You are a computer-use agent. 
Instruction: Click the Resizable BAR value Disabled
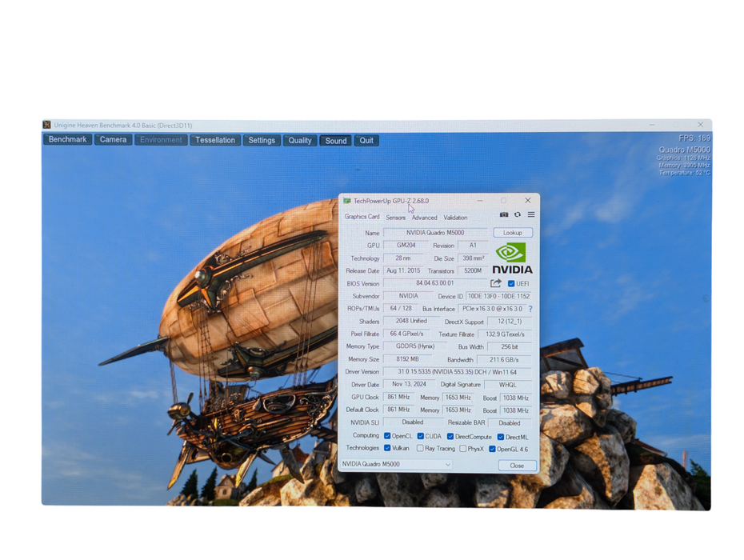pos(510,423)
